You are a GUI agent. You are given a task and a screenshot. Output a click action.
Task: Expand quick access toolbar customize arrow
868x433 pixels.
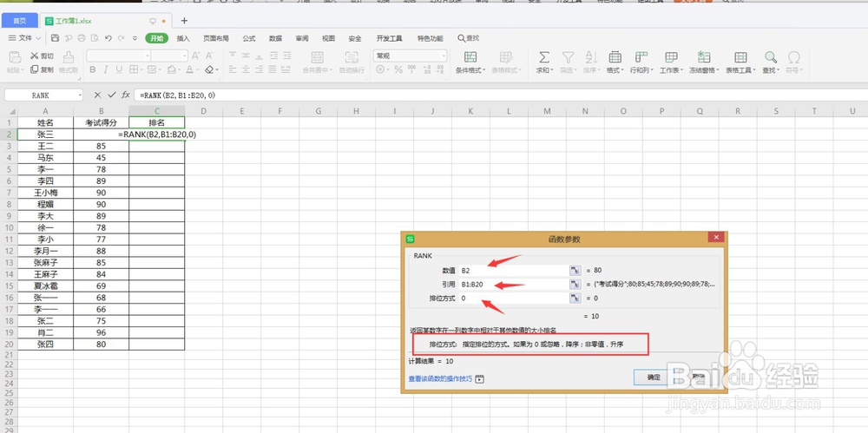click(135, 38)
